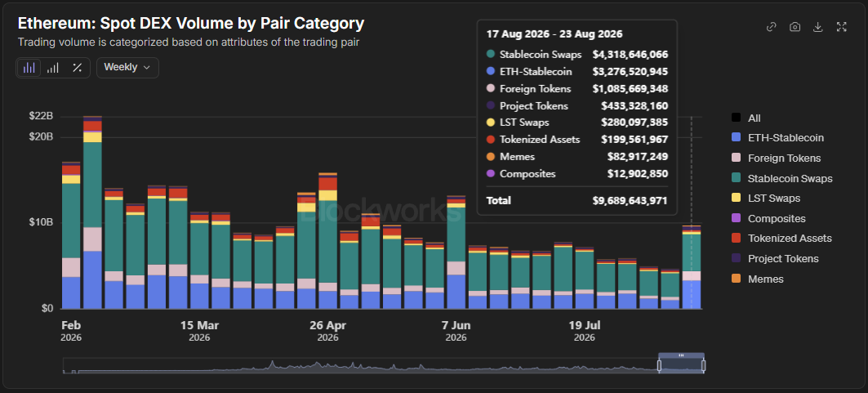Toggle LST Swaps legend series

(766, 199)
